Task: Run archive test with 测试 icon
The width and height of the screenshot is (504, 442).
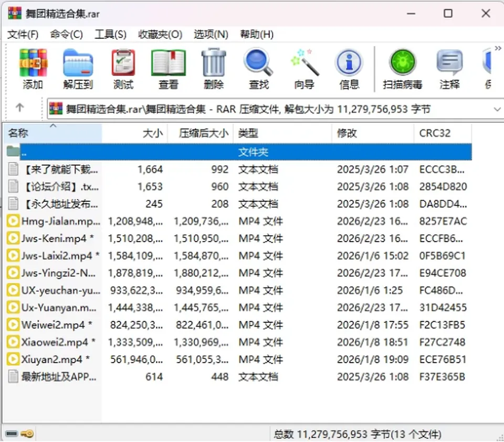Action: coord(123,62)
